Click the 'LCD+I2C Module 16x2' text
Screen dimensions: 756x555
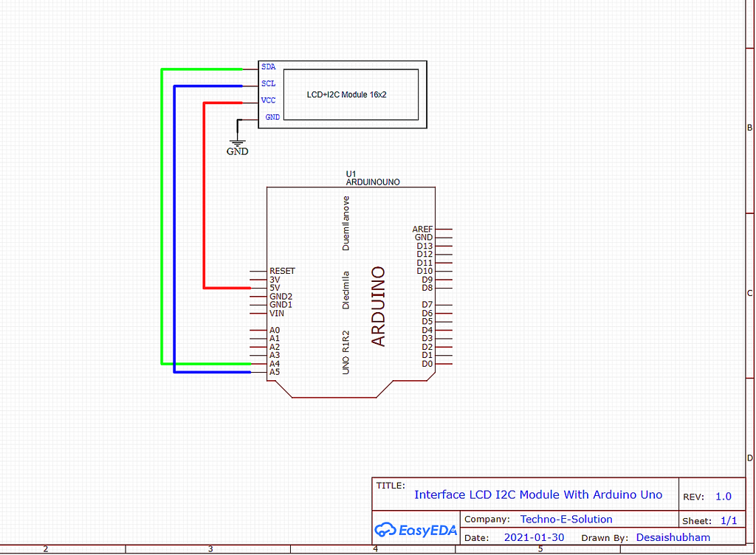pos(347,94)
